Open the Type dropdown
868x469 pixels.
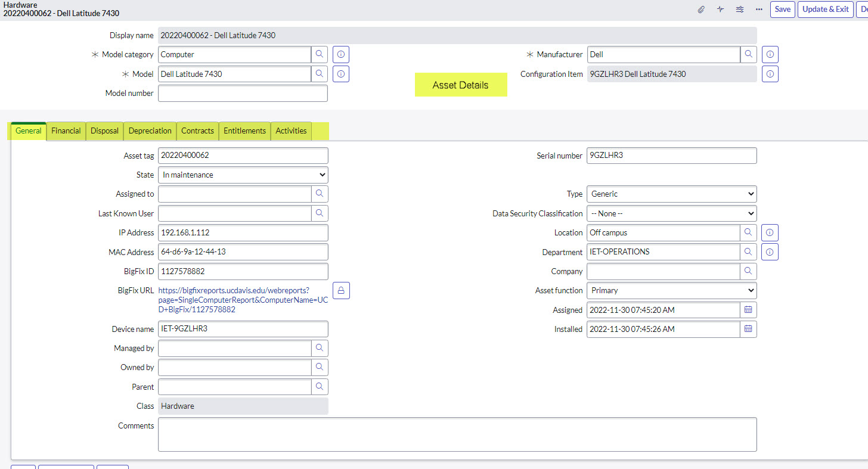point(672,194)
